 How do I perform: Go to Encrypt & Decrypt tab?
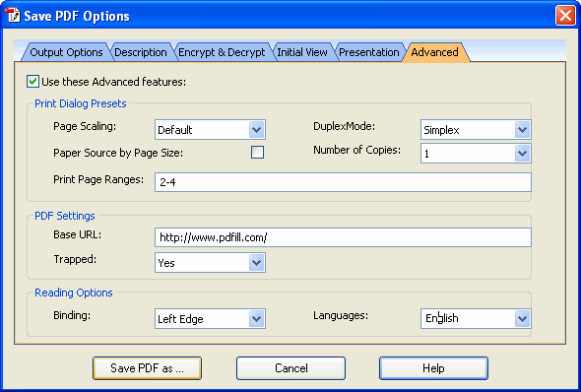[222, 52]
